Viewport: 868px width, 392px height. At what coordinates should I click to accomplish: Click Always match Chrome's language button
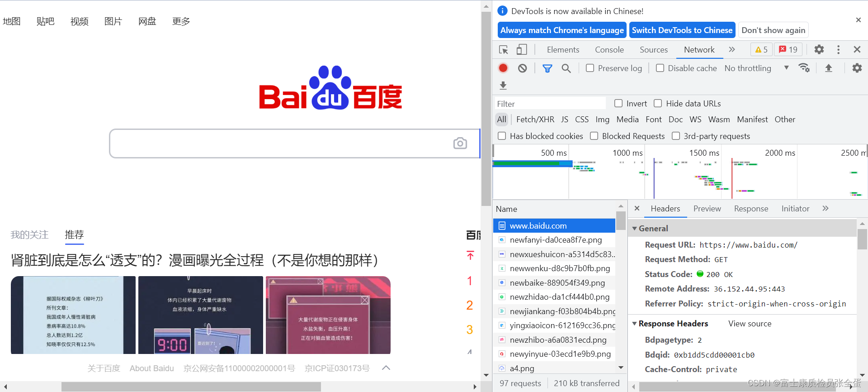[562, 30]
